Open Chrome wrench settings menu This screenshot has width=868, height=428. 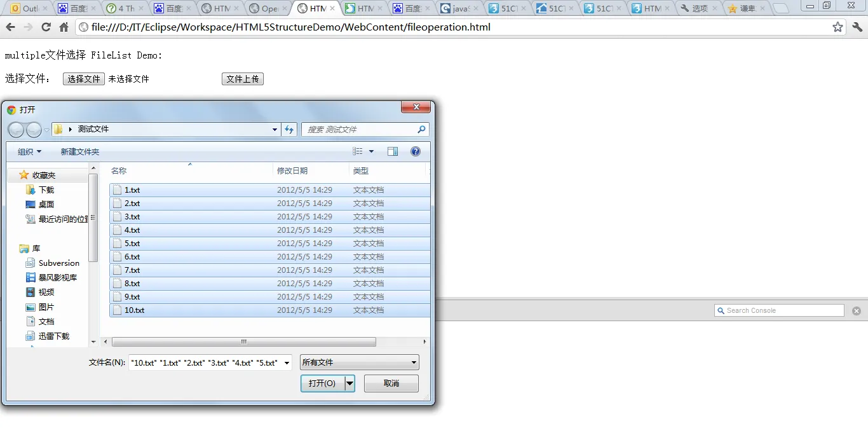coord(857,27)
